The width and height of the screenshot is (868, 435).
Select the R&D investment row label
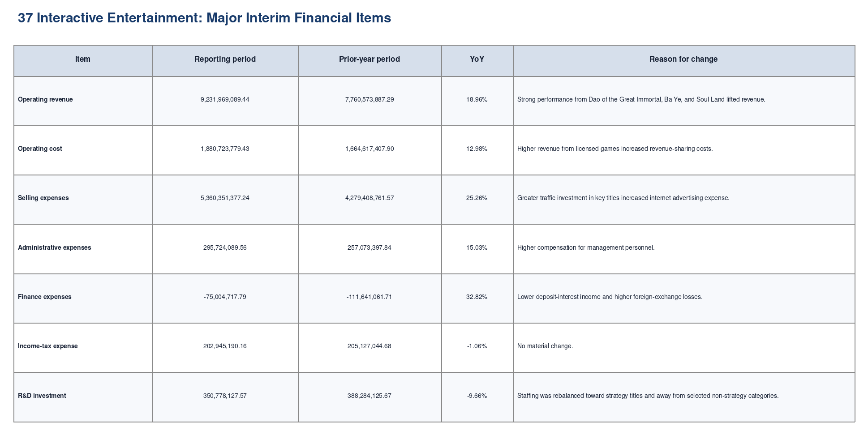[42, 396]
